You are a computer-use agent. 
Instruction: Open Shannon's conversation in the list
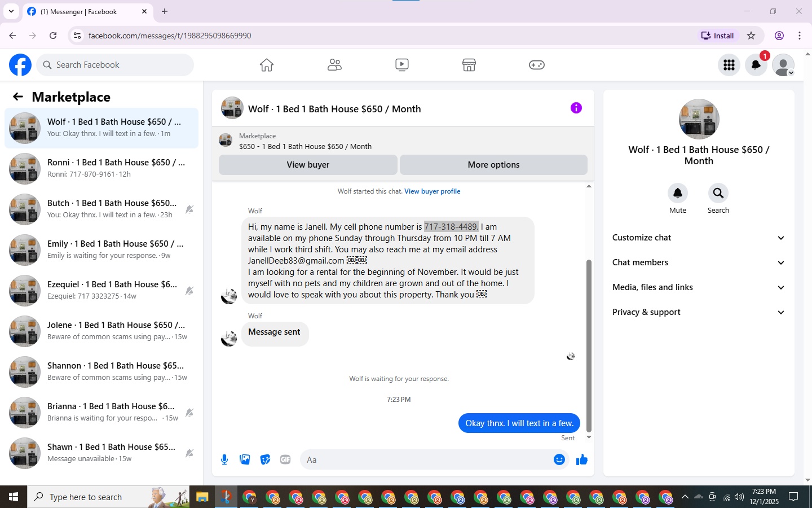click(101, 372)
